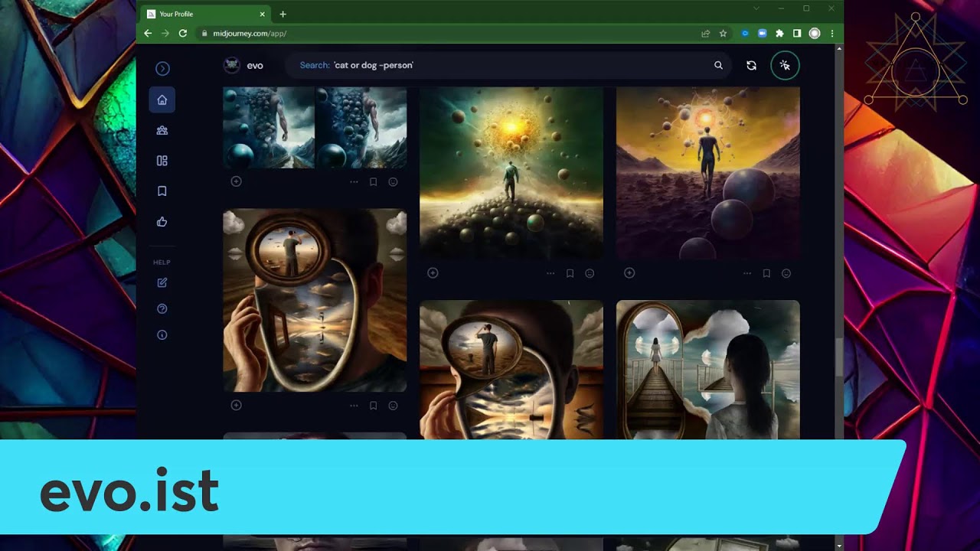Open the Chrome profile avatar
980x551 pixels.
point(815,34)
